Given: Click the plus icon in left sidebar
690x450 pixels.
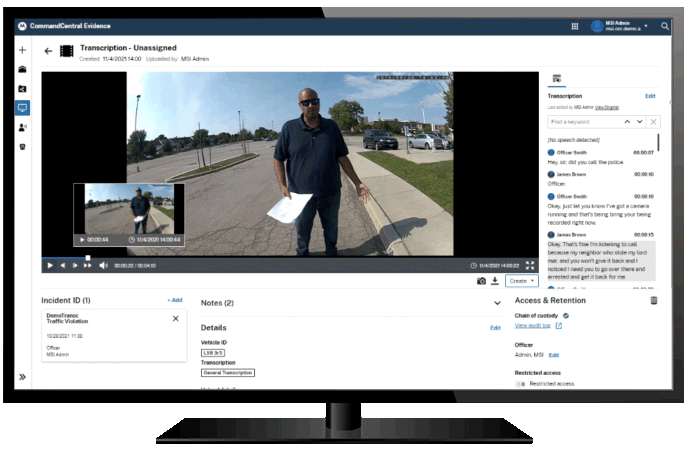Looking at the screenshot, I should [x=22, y=50].
